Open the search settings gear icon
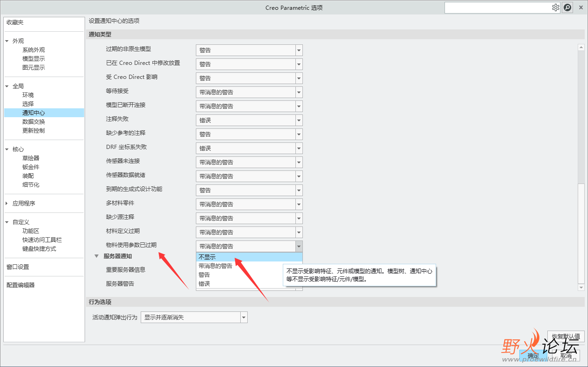This screenshot has width=588, height=367. coord(556,7)
